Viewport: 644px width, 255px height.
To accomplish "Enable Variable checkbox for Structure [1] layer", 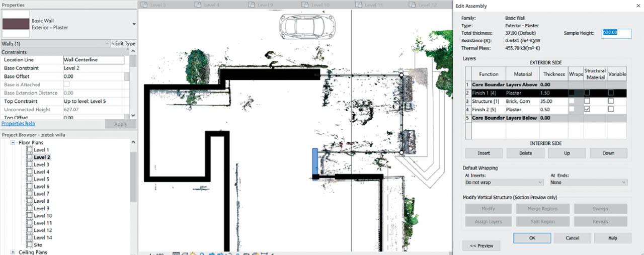I will [x=610, y=101].
